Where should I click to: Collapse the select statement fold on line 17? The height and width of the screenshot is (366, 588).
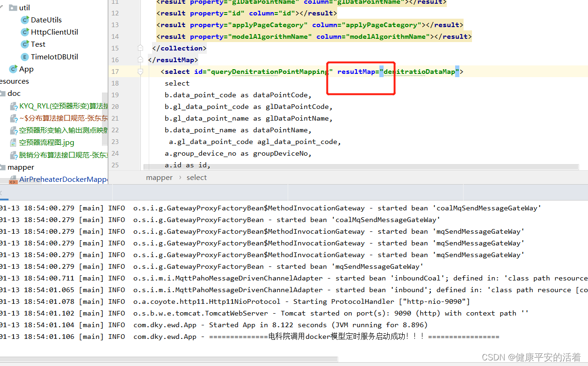click(140, 71)
